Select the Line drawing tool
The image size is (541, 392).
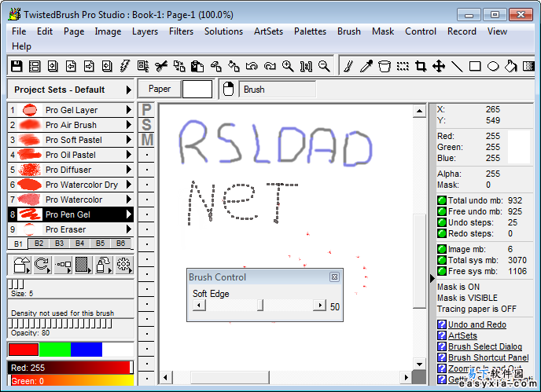pos(457,66)
